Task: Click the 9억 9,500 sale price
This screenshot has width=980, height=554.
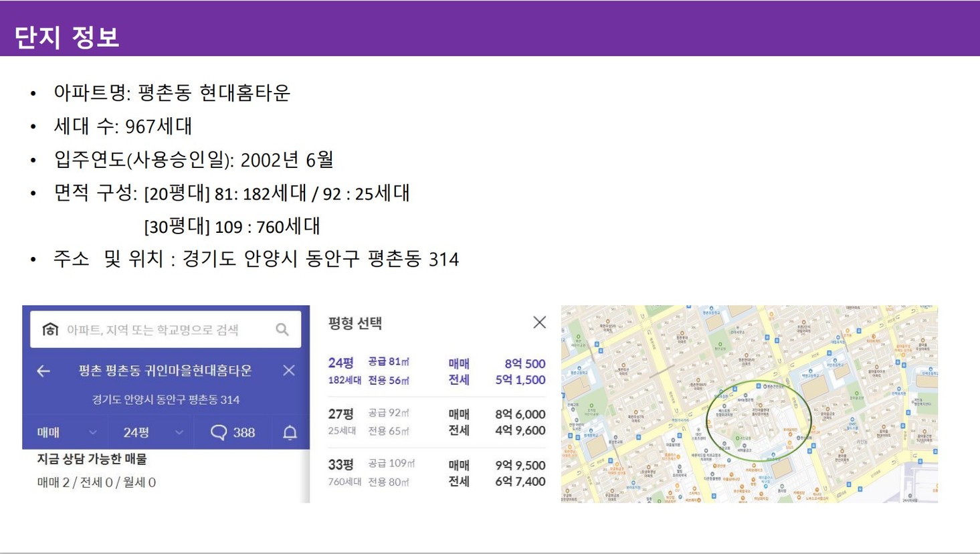Action: pyautogui.click(x=520, y=465)
